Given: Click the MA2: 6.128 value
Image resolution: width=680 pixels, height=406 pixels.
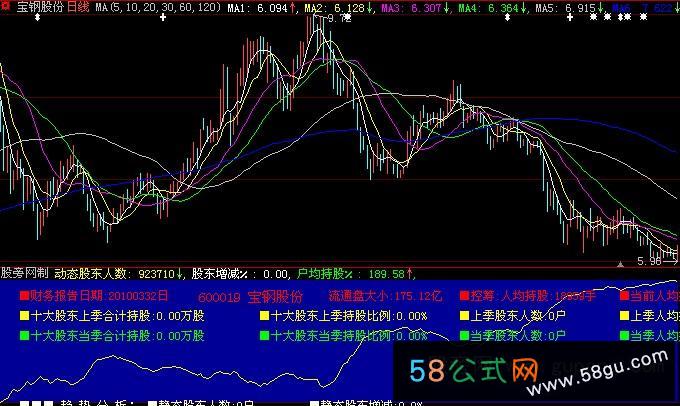Looking at the screenshot, I should coord(338,8).
